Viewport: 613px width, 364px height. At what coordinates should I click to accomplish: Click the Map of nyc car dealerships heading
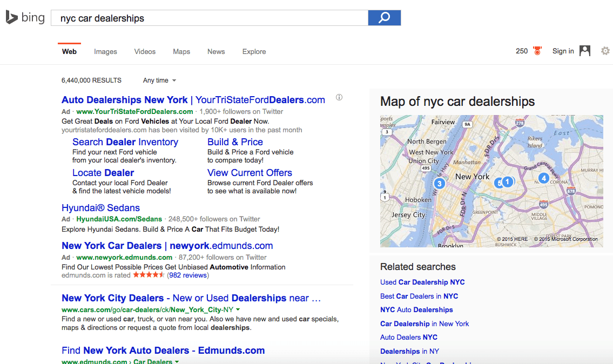click(457, 102)
